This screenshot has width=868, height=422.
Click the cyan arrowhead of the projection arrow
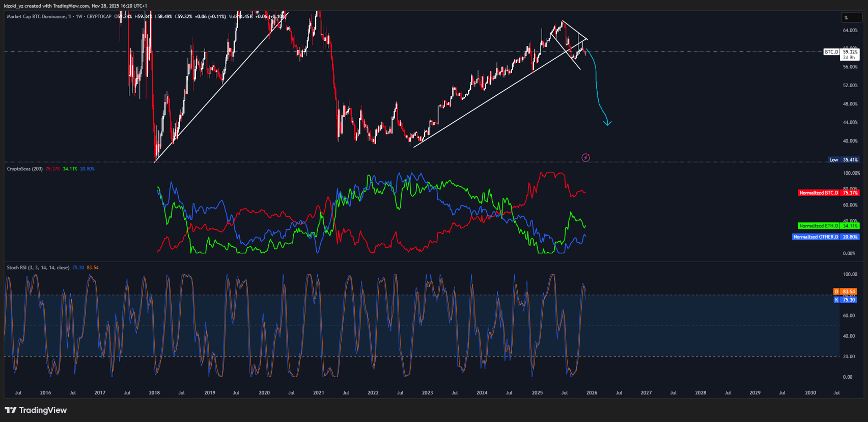coord(607,123)
